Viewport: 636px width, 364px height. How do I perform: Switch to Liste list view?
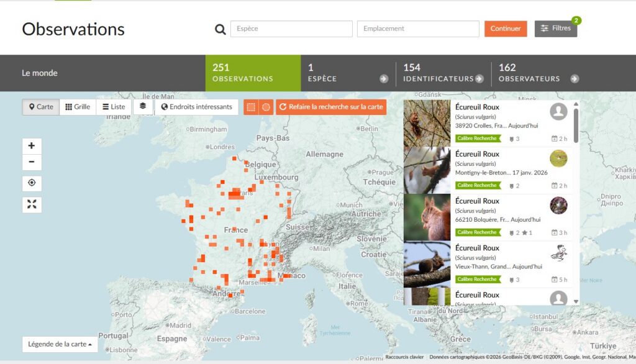pyautogui.click(x=114, y=107)
